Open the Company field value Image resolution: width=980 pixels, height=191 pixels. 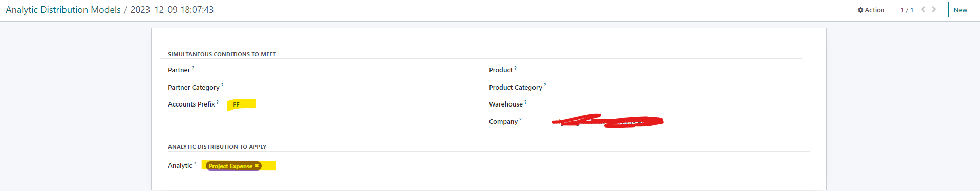[608, 121]
